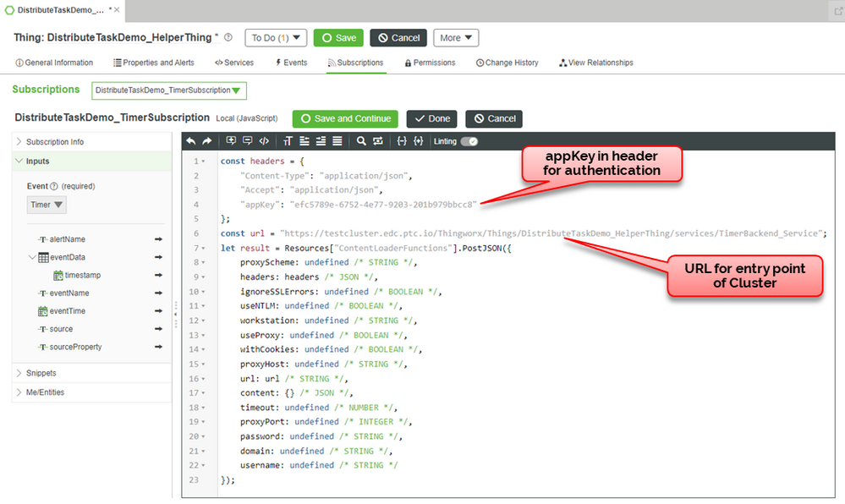Image resolution: width=845 pixels, height=504 pixels.
Task: Insert eventData using its arrow icon
Action: click(x=158, y=257)
